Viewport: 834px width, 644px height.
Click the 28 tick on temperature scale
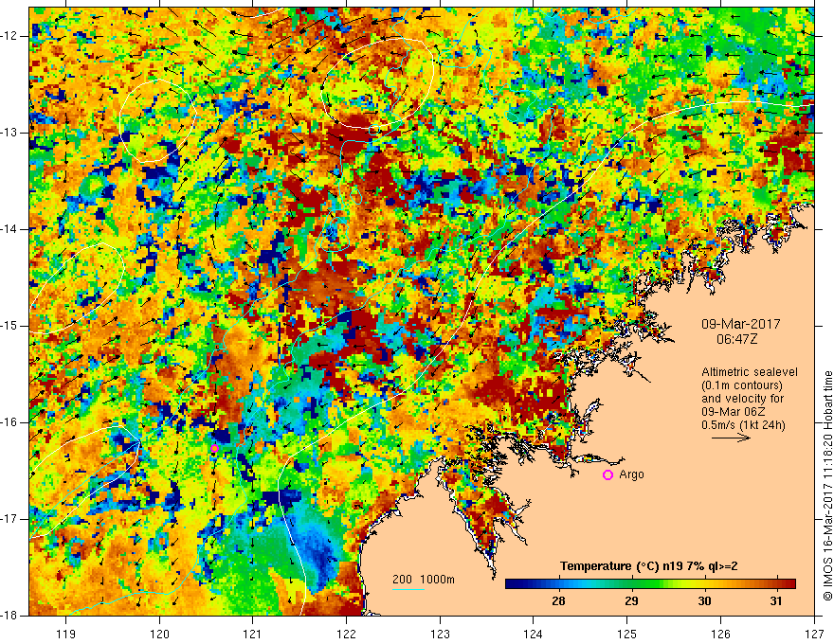coord(558,601)
